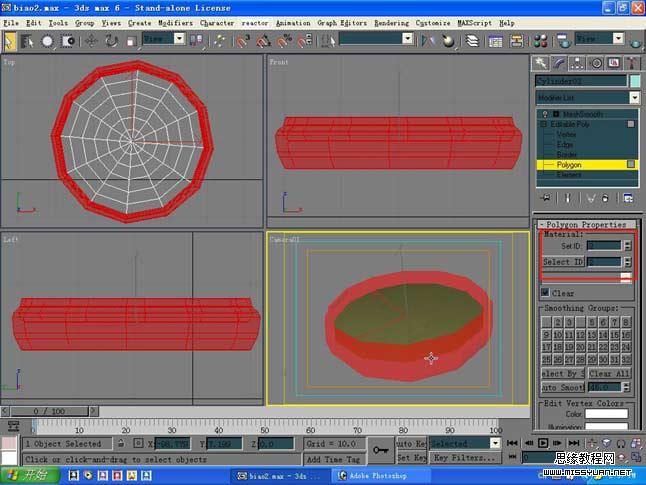This screenshot has width=646, height=485.
Task: Open the Schematic View icon
Action: pos(516,41)
